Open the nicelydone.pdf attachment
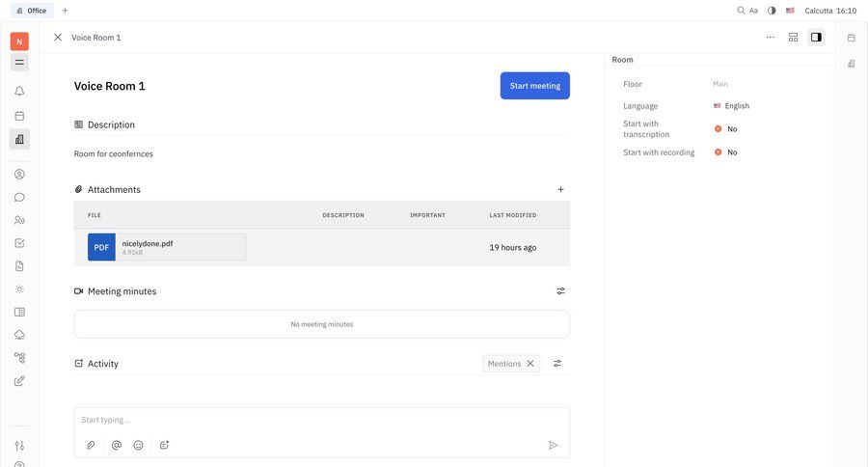Screen dimensions: 868x467 [x=167, y=247]
